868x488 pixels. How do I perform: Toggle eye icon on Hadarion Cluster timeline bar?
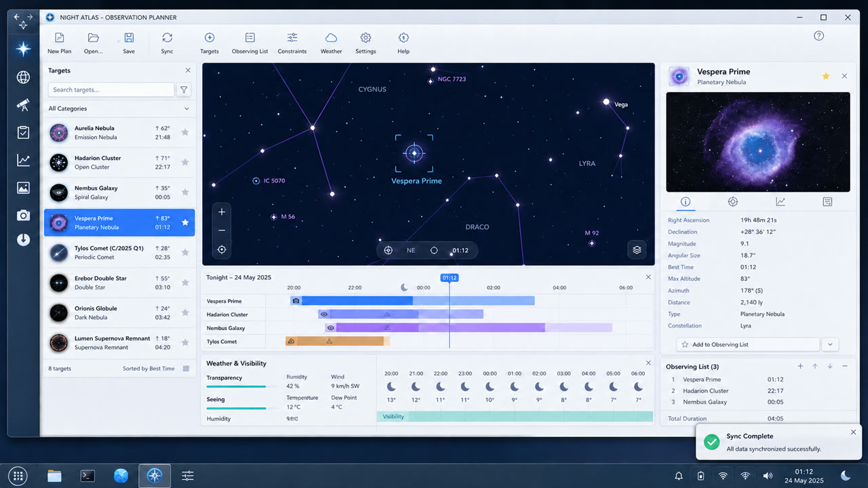pos(324,314)
